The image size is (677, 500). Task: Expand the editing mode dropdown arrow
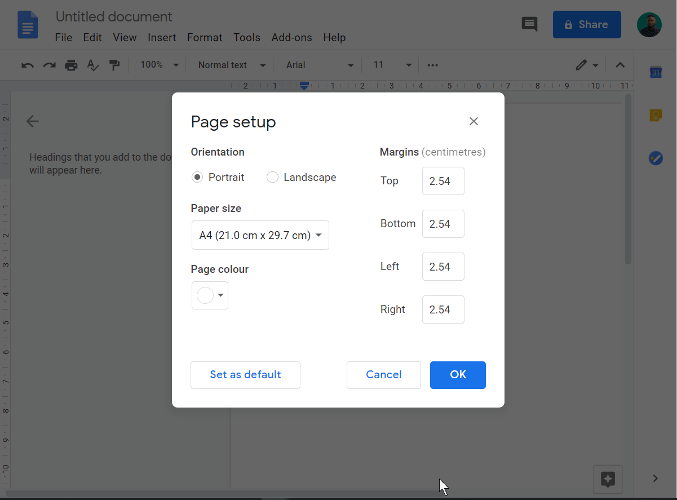click(595, 66)
